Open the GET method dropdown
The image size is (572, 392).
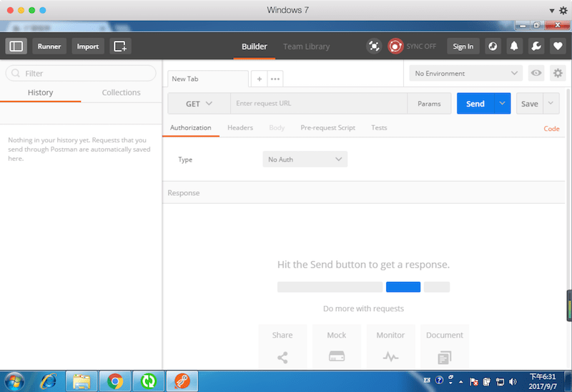(199, 104)
